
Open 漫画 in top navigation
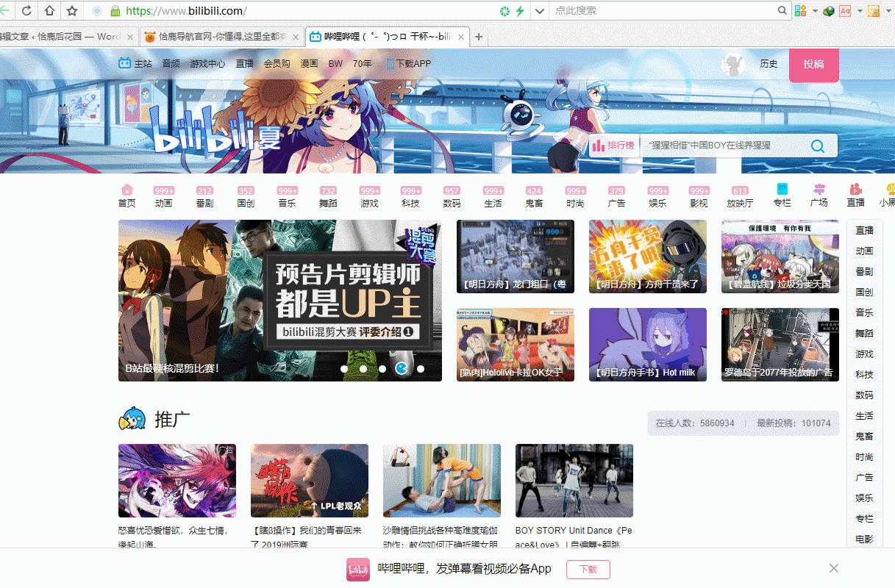tap(309, 64)
